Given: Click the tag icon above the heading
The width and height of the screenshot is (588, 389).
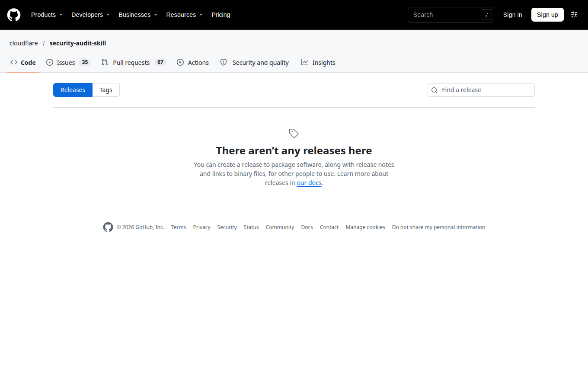Looking at the screenshot, I should click(294, 134).
